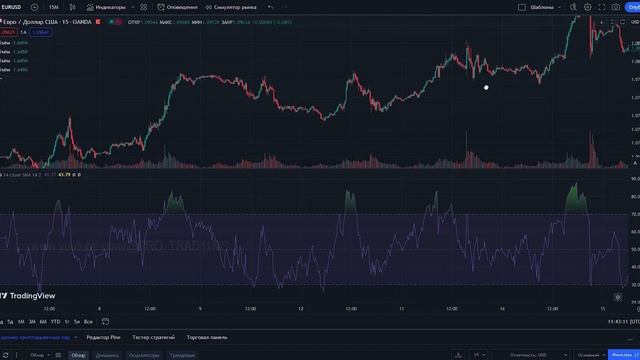Select the 1M date range
This screenshot has width=640, height=360.
21,322
